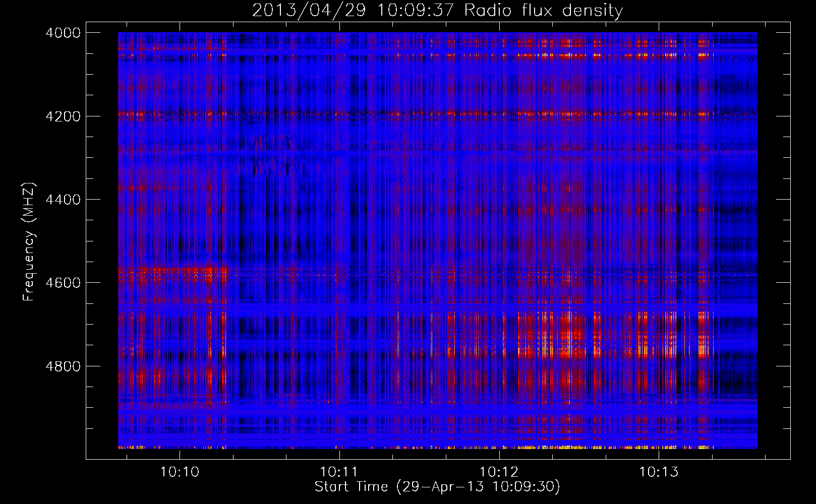Click the 10:13 time tick label
Viewport: 816px width, 504px height.
pyautogui.click(x=659, y=472)
